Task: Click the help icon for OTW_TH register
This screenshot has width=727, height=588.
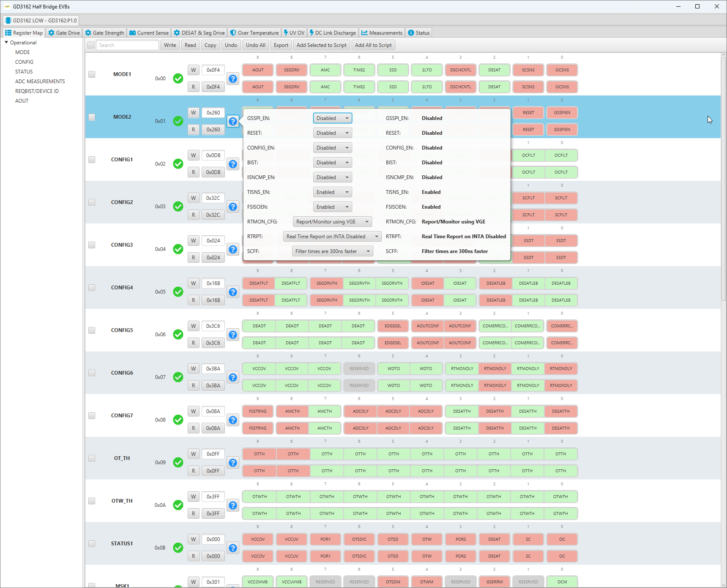Action: (x=233, y=505)
